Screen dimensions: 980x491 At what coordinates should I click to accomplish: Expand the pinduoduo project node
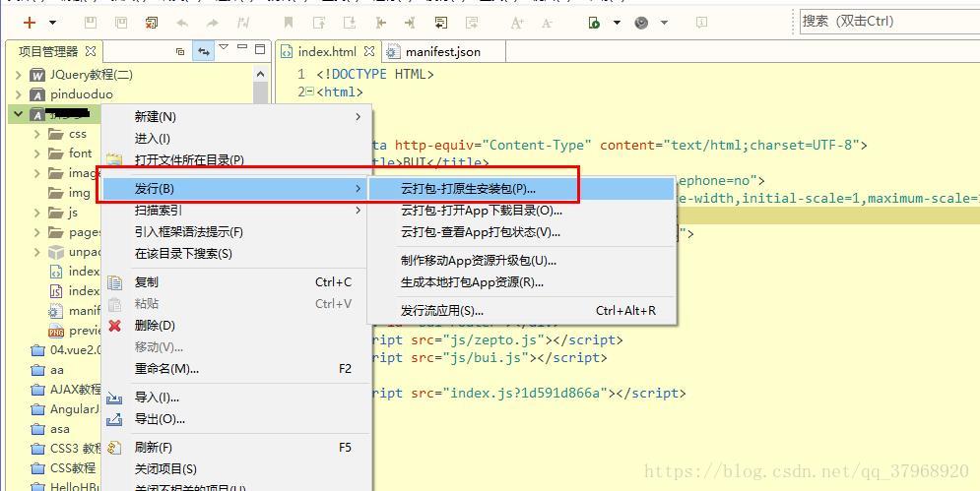click(x=18, y=94)
